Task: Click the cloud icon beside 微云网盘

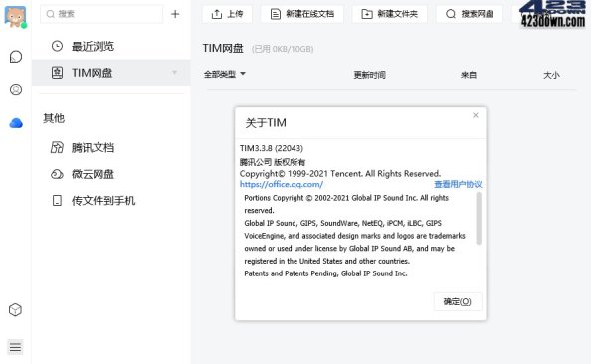Action: [x=57, y=174]
